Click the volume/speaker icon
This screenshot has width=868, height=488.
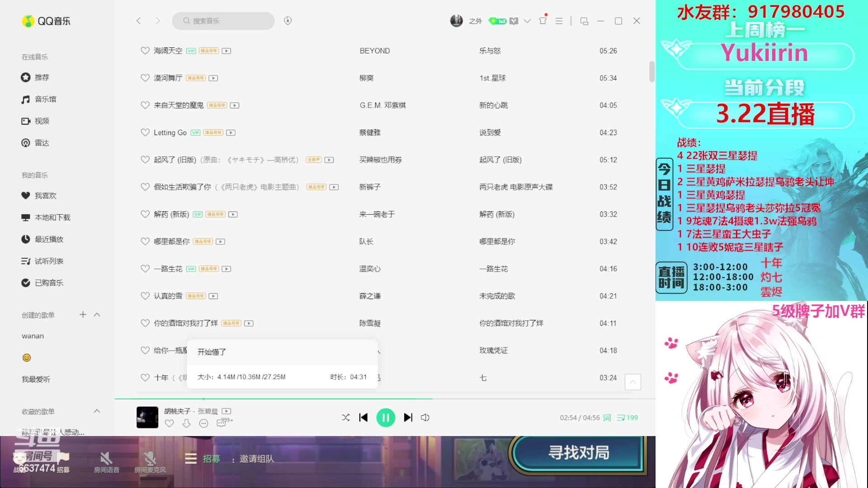click(426, 418)
